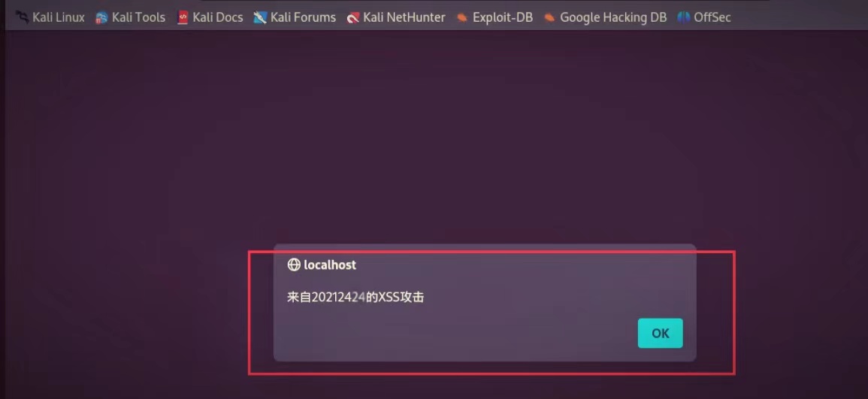The image size is (868, 399).
Task: Click the globe icon beside localhost
Action: (x=293, y=264)
